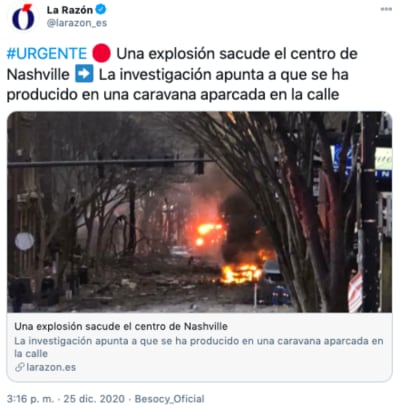Click the blue right-arrow emoji

[84, 74]
